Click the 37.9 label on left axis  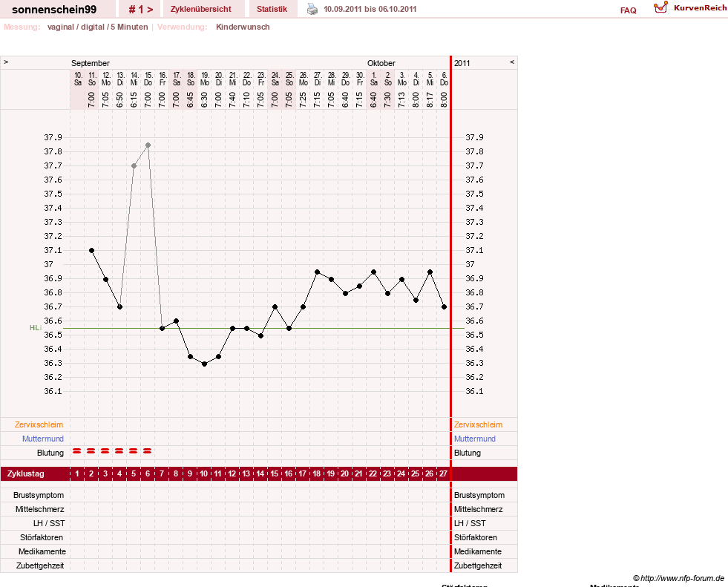click(53, 137)
